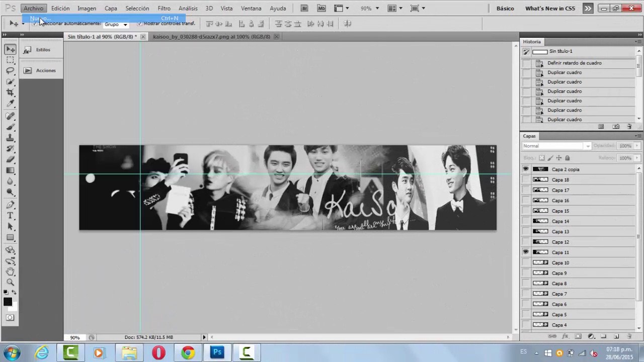Open the Edición menu
Screen dimensions: 644x362
click(60, 8)
